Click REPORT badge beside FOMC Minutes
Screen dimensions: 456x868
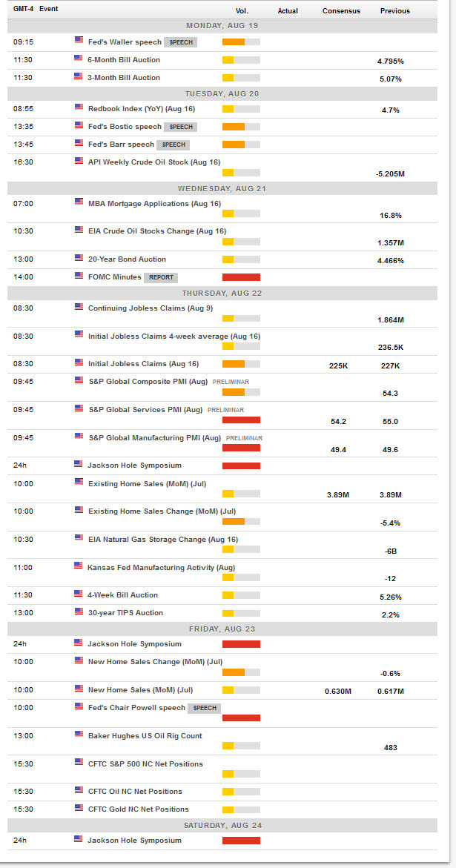160,277
